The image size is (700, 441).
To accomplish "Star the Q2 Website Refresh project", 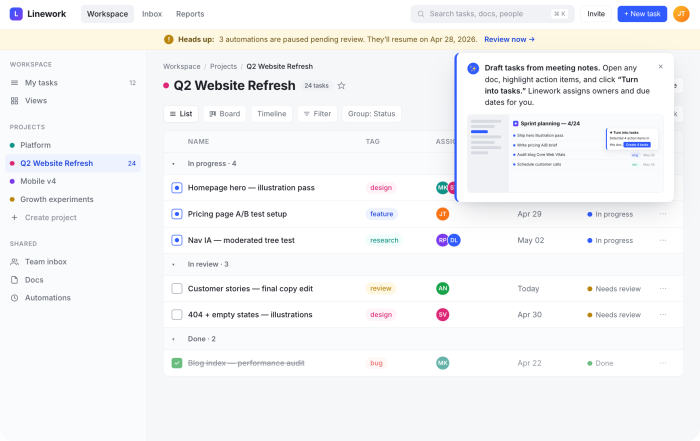I will [341, 86].
